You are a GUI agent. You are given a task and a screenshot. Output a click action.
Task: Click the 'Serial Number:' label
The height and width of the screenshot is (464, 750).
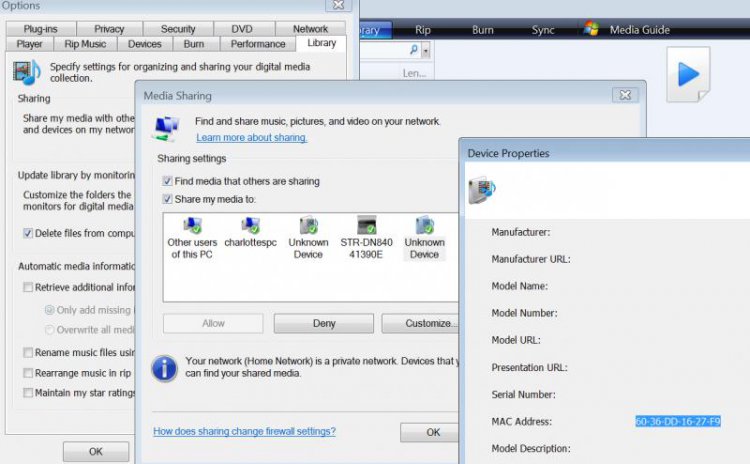coord(523,395)
